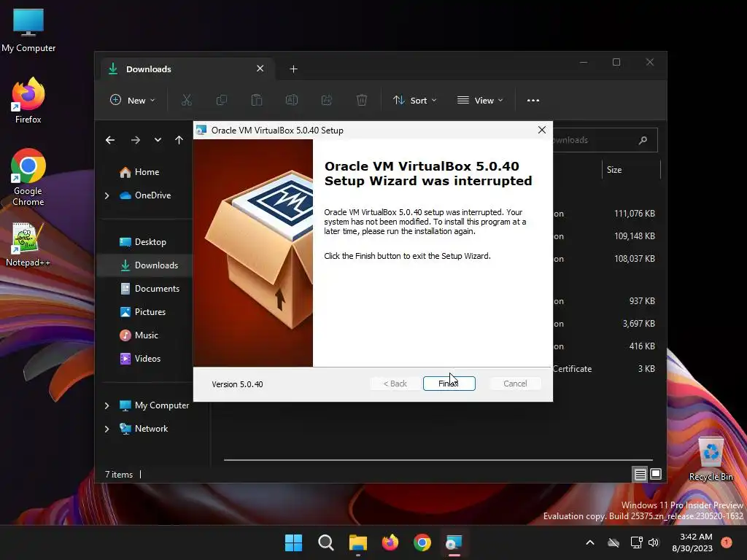Click the horizontal scrollbar in Explorer

(438, 460)
